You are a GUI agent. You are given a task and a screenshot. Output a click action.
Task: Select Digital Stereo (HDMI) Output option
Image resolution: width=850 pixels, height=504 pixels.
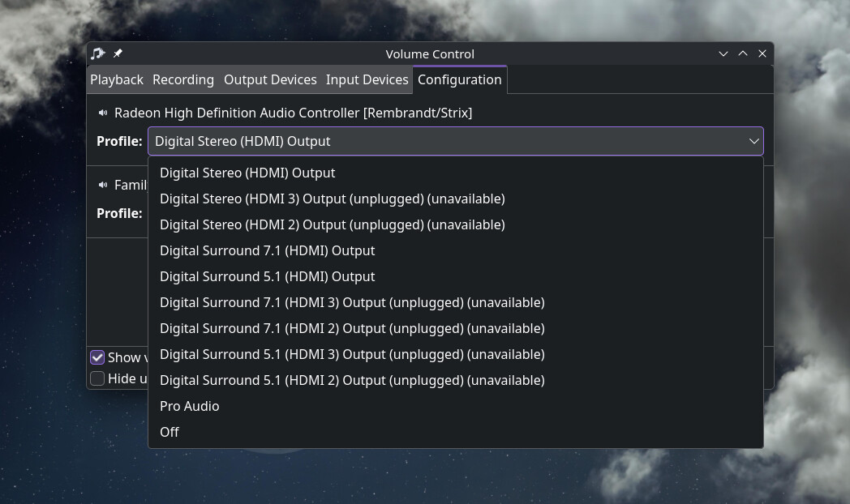pyautogui.click(x=247, y=173)
